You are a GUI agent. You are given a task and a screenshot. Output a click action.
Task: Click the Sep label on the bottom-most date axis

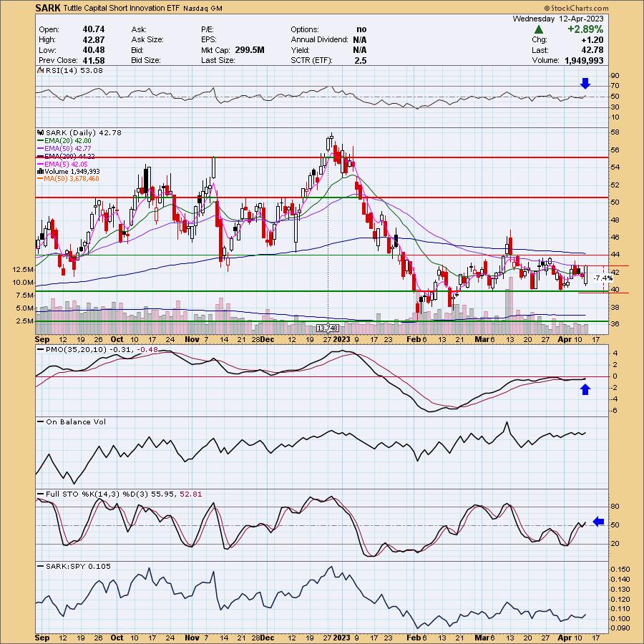point(42,638)
